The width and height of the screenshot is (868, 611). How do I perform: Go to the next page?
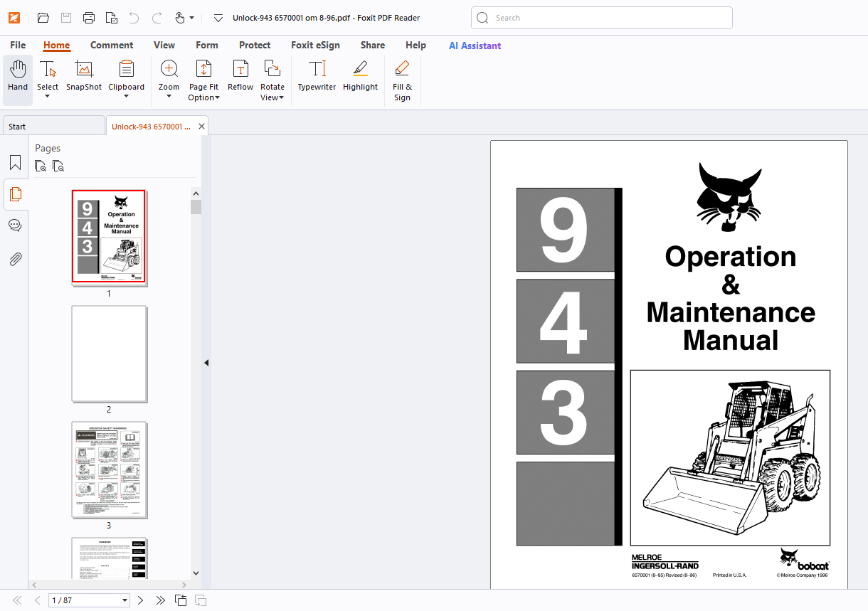click(x=140, y=600)
